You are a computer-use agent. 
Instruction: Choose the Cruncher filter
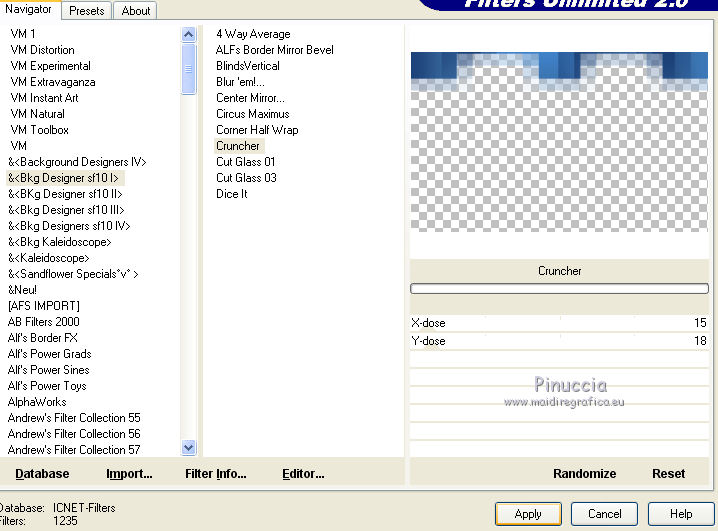(x=239, y=146)
